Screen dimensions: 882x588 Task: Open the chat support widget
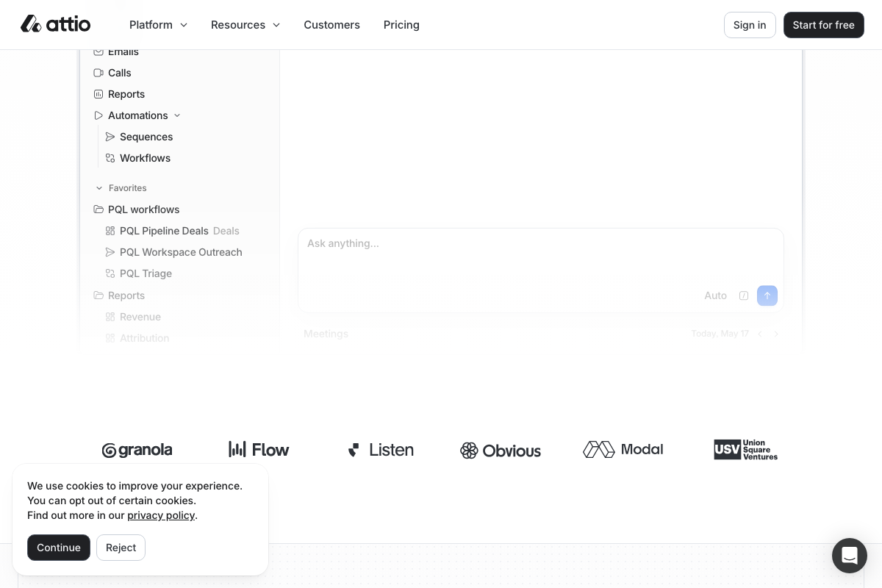click(x=850, y=555)
